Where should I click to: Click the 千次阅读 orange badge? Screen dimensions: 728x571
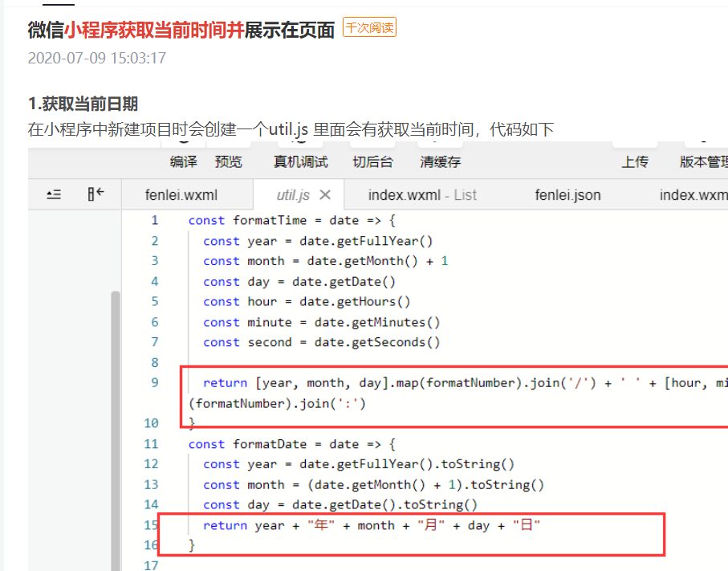[x=369, y=27]
